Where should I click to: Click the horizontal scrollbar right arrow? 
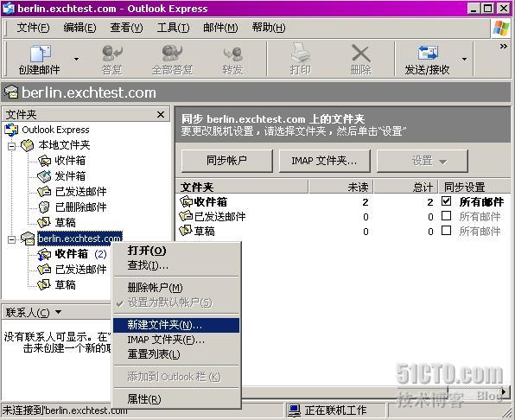coord(504,391)
